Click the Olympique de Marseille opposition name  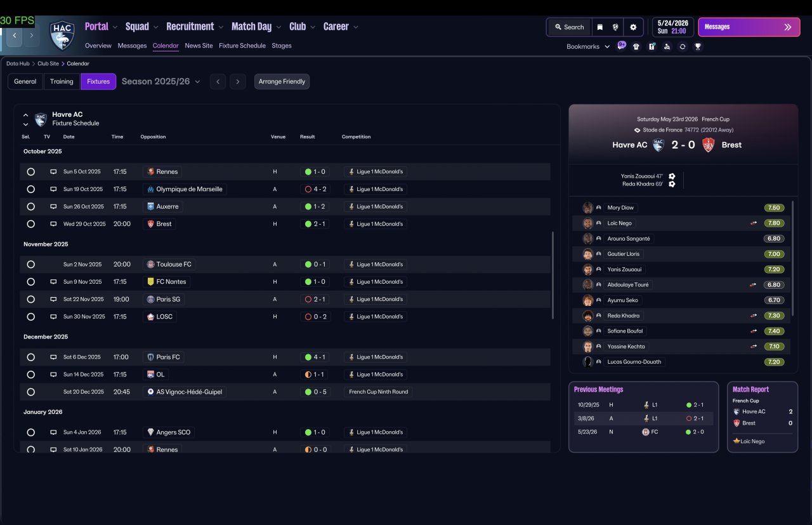tap(190, 189)
